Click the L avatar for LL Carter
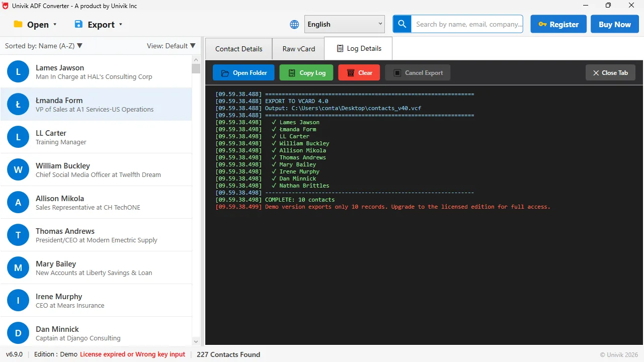 pos(18,137)
